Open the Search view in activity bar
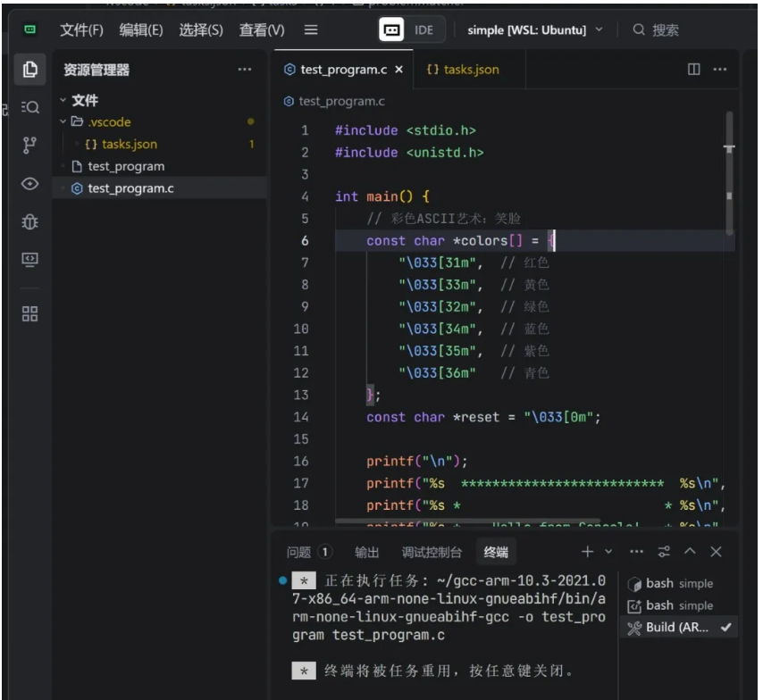 [x=30, y=107]
